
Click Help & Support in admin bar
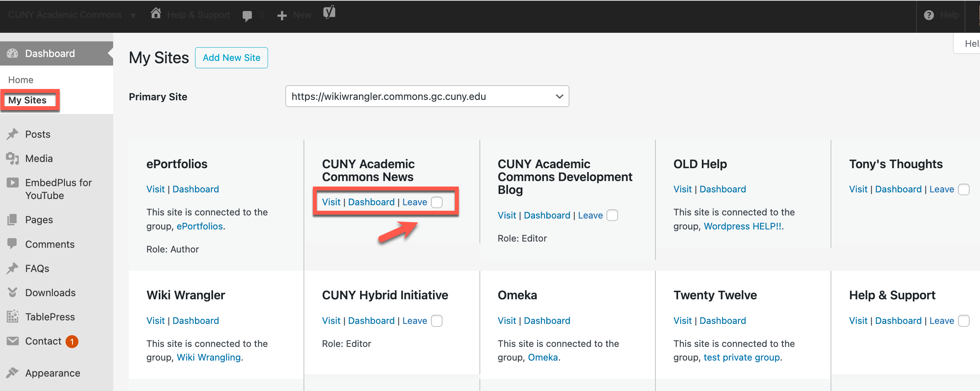click(x=199, y=15)
